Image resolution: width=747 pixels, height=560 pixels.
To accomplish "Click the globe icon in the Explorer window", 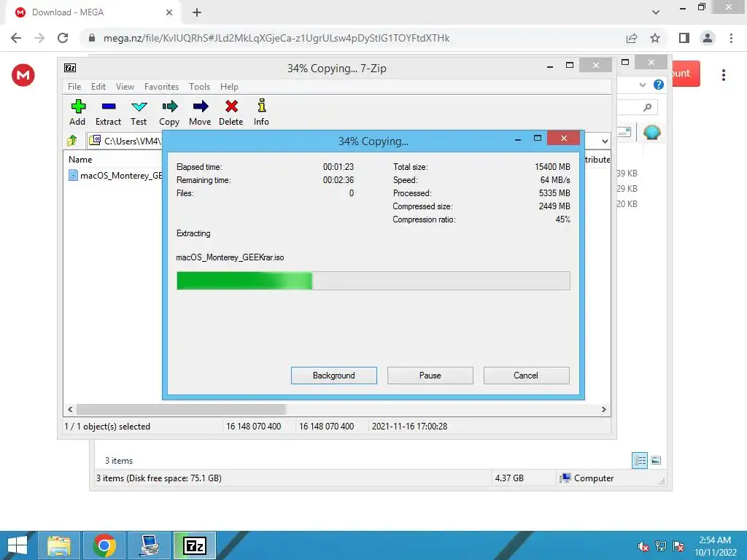I will [651, 132].
